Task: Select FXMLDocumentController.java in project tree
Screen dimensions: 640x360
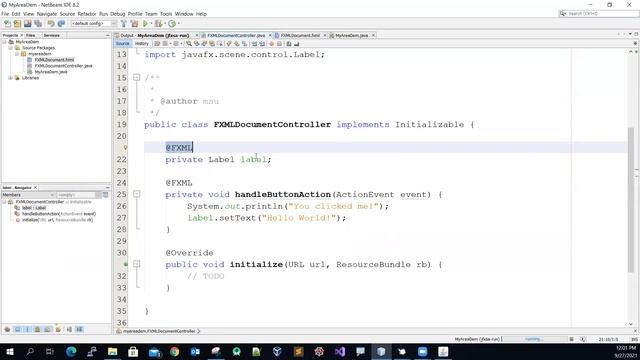Action: (63, 66)
